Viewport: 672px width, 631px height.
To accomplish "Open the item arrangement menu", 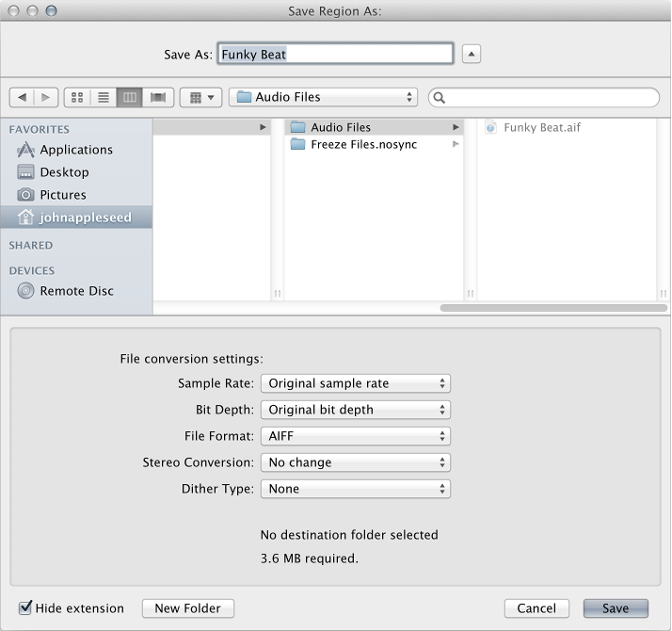I will (x=200, y=97).
